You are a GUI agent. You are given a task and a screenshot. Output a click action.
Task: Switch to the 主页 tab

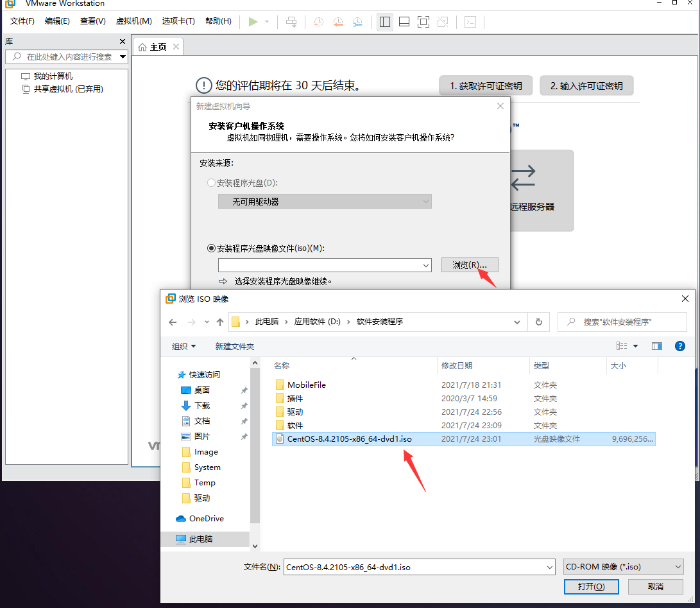tap(158, 46)
